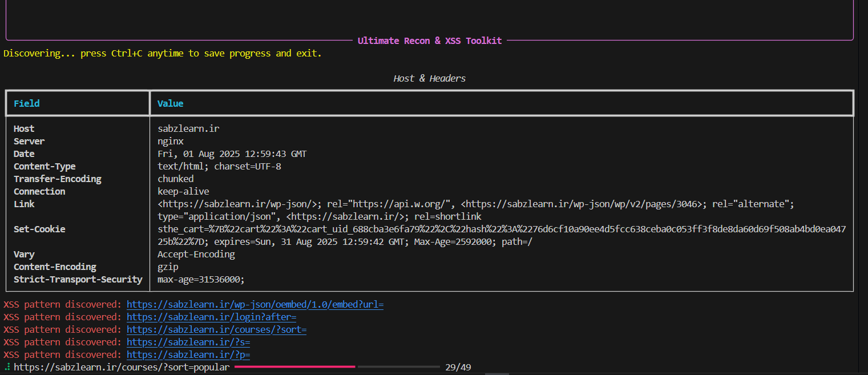The image size is (868, 375).
Task: Click the Host & Headers table caption
Action: pos(430,78)
